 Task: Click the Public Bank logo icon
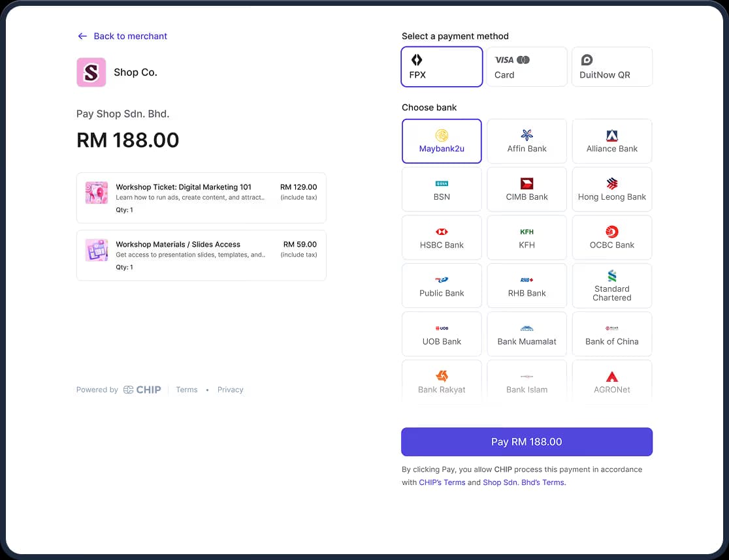click(442, 279)
